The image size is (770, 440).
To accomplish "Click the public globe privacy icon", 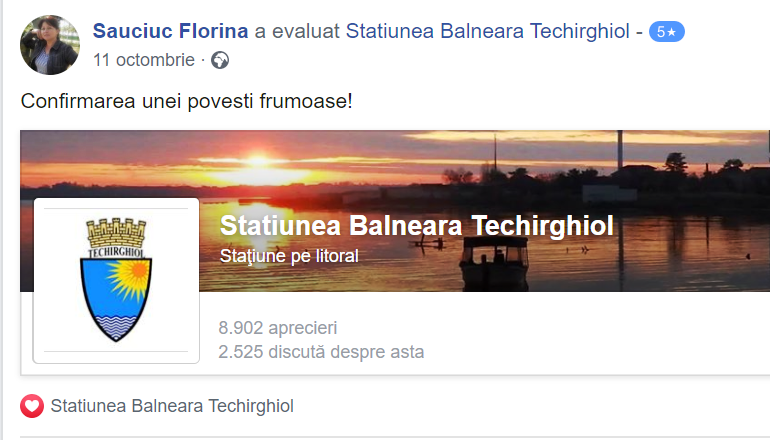I will pos(220,60).
